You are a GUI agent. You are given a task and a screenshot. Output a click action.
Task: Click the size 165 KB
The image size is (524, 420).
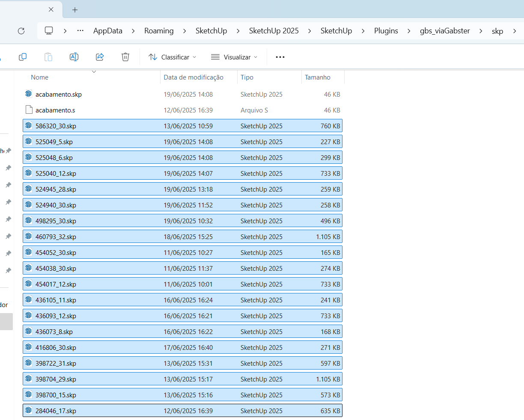click(x=330, y=252)
